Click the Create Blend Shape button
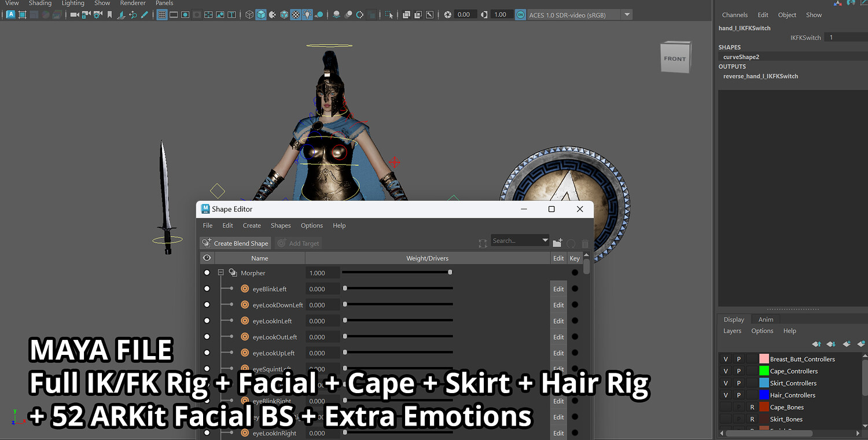This screenshot has height=440, width=868. [235, 243]
